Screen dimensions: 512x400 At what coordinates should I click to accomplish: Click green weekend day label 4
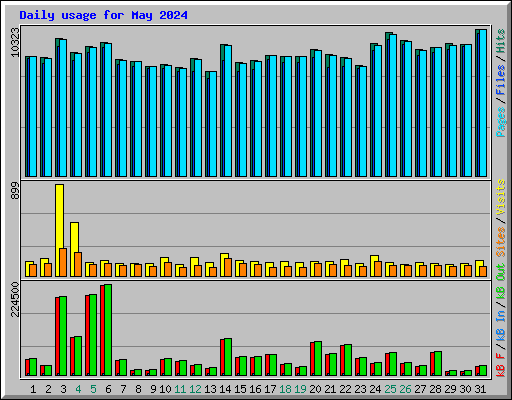[78, 389]
